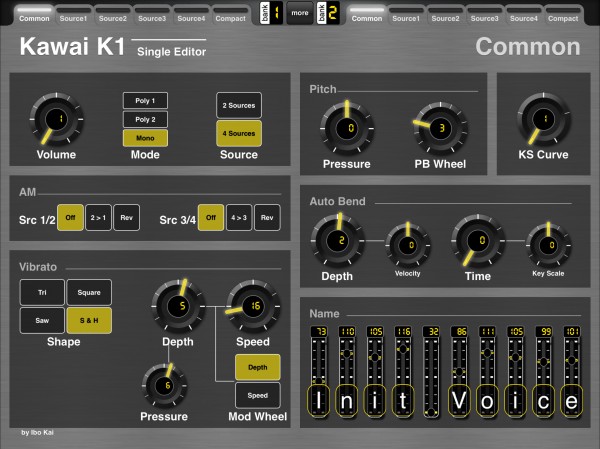Image resolution: width=600 pixels, height=449 pixels.
Task: Click the Vibrato Depth knob
Action: [x=178, y=306]
